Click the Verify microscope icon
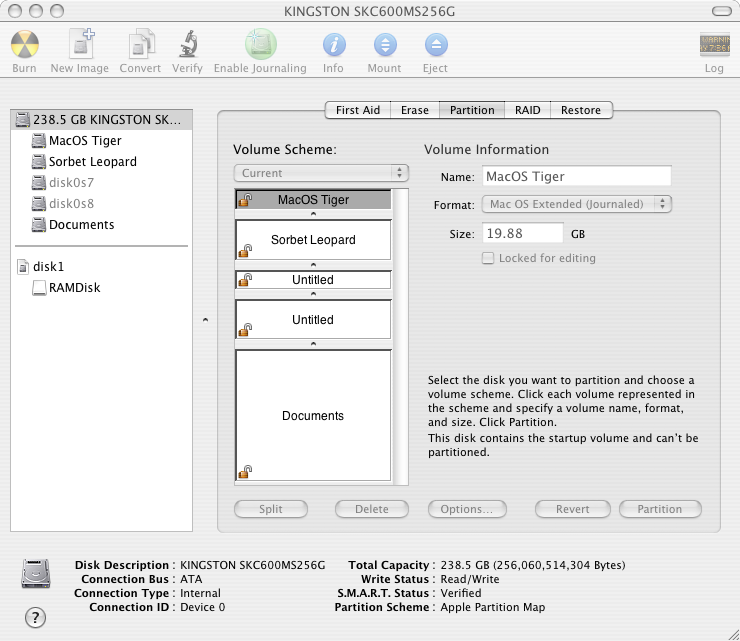This screenshot has width=740, height=641. [188, 44]
